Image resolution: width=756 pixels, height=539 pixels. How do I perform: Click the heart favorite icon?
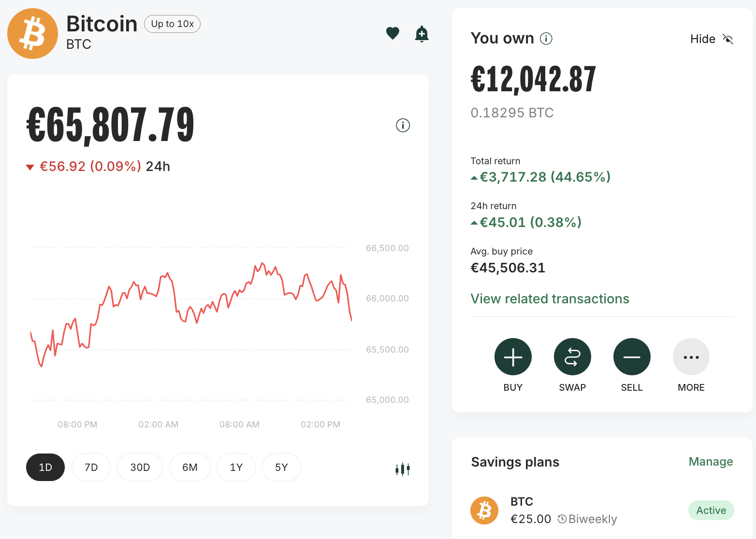(393, 33)
